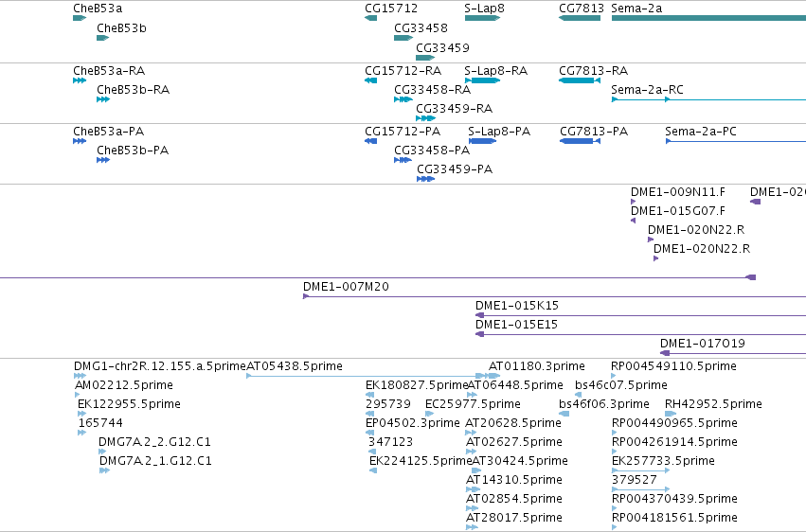
Task: Select the DMG7A.2_2.G12.C1 EST
Action: pyautogui.click(x=102, y=452)
